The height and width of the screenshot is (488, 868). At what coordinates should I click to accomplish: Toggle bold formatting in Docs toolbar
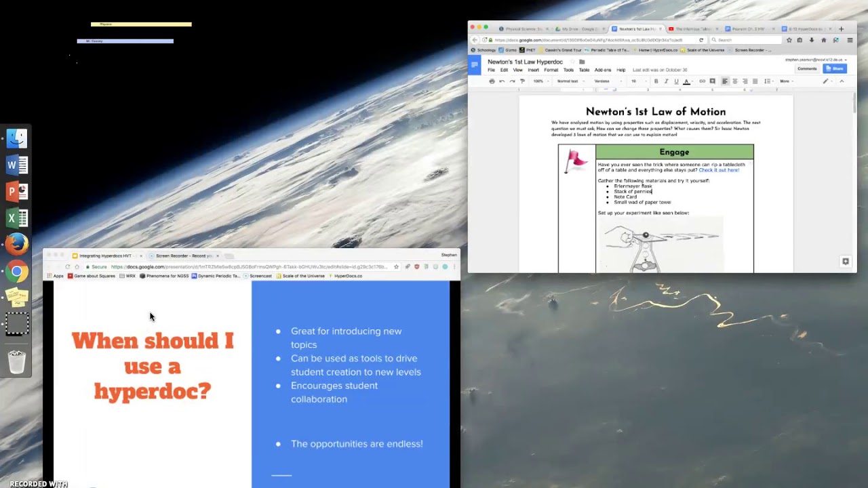[x=656, y=81]
